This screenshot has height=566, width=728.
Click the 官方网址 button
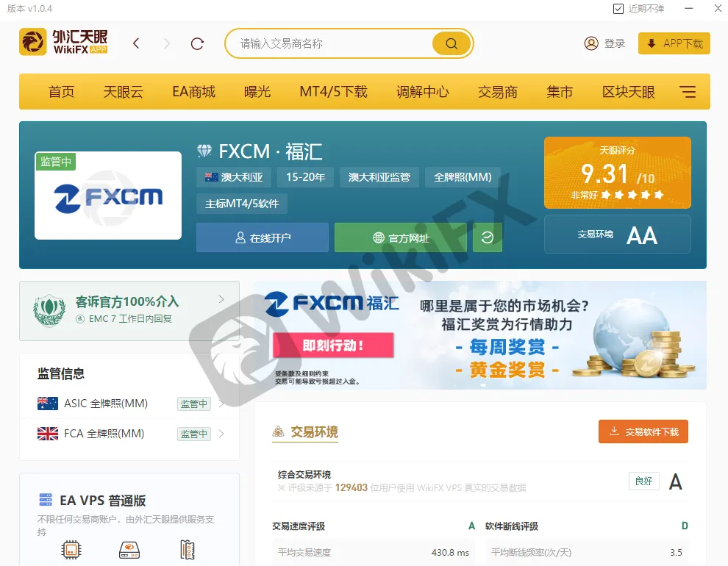[401, 237]
